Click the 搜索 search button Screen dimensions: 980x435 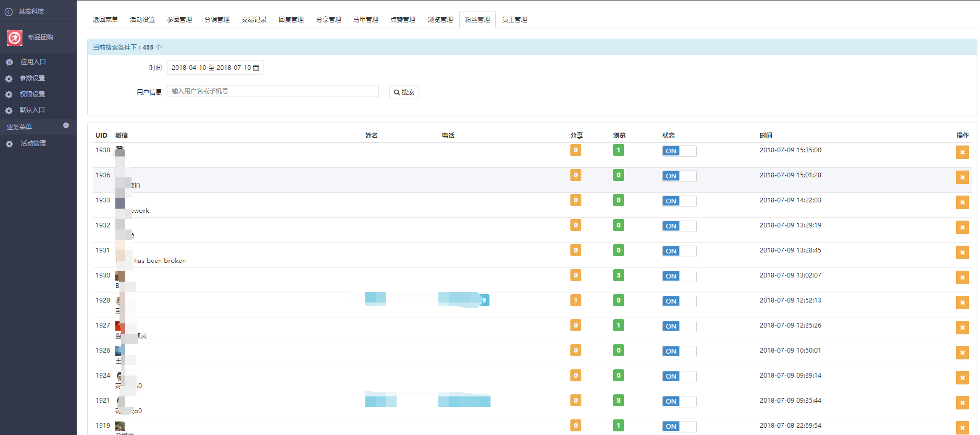404,92
